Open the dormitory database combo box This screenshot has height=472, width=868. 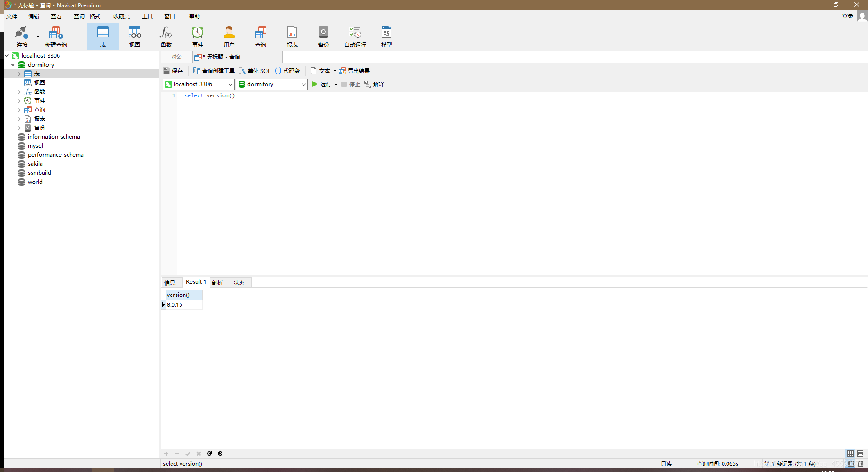[272, 84]
